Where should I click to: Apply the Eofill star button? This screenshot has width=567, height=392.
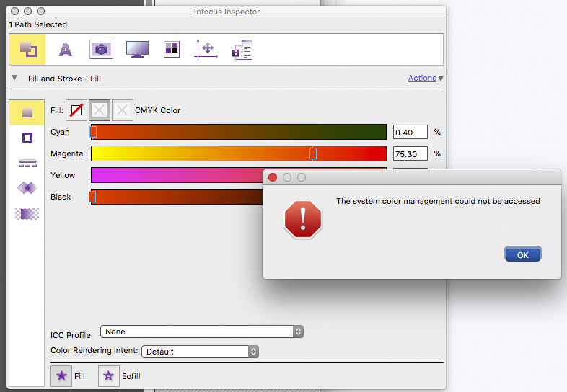tap(109, 376)
